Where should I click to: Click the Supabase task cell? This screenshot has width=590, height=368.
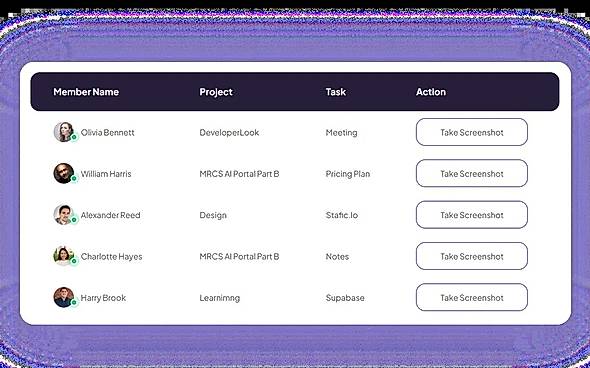point(345,298)
